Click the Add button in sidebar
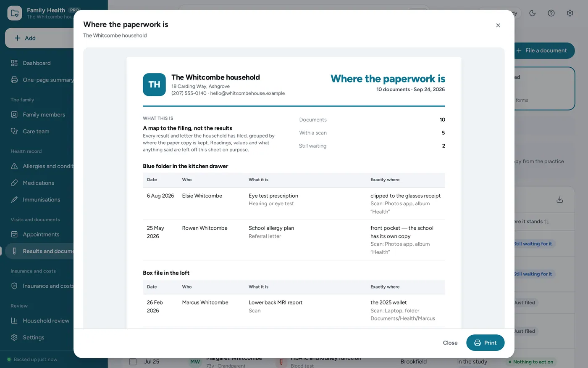This screenshot has width=588, height=368. (x=39, y=38)
